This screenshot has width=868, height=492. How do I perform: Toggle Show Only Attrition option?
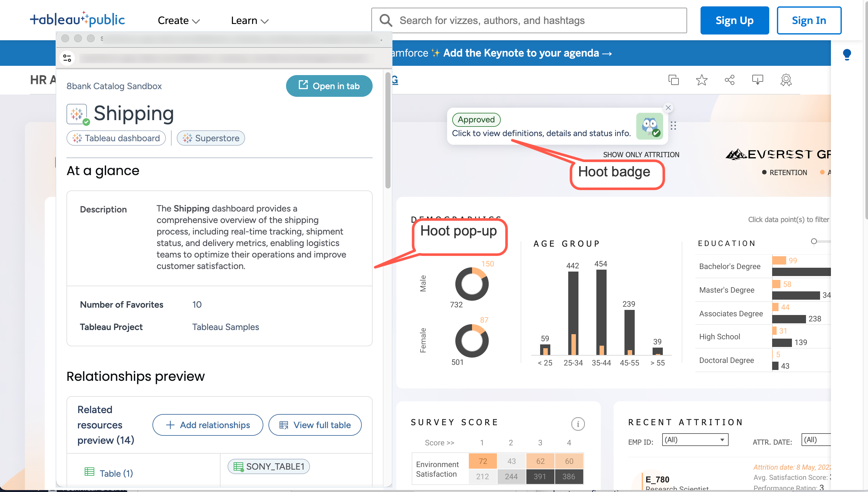coord(641,155)
